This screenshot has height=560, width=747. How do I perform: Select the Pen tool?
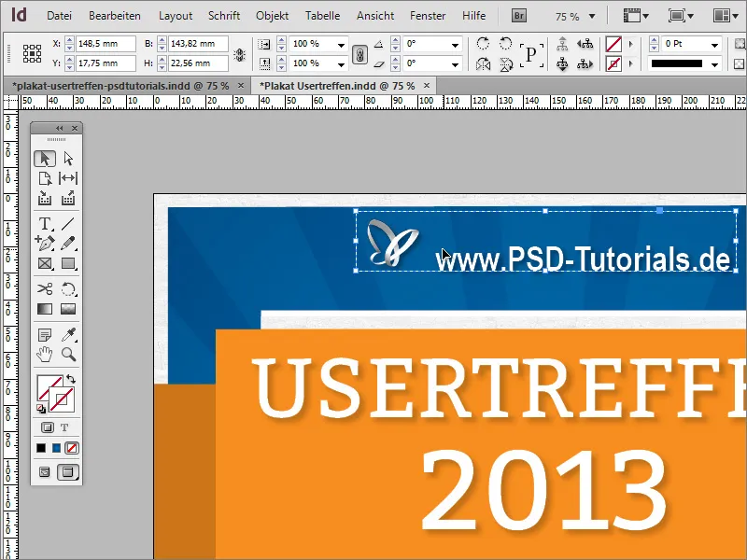[45, 243]
